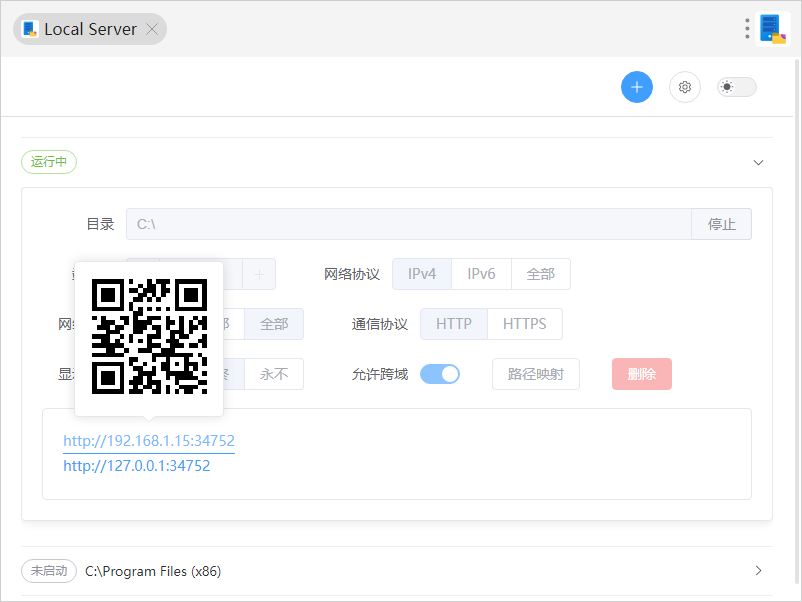Viewport: 802px width, 602px height.
Task: Open http://192.168.1.15:34752 link
Action: 149,440
